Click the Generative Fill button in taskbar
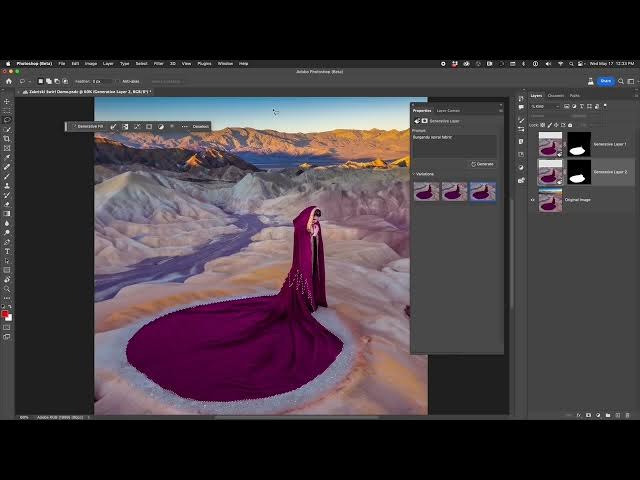 pyautogui.click(x=88, y=127)
